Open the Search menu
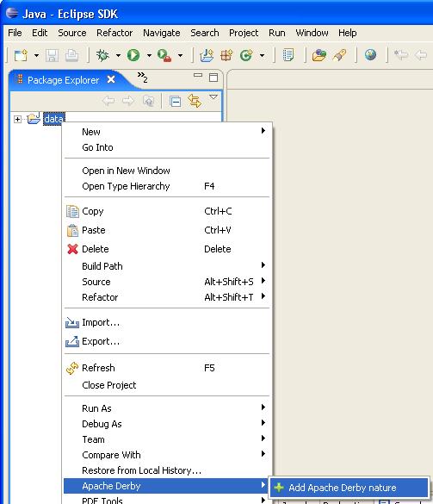 tap(205, 33)
